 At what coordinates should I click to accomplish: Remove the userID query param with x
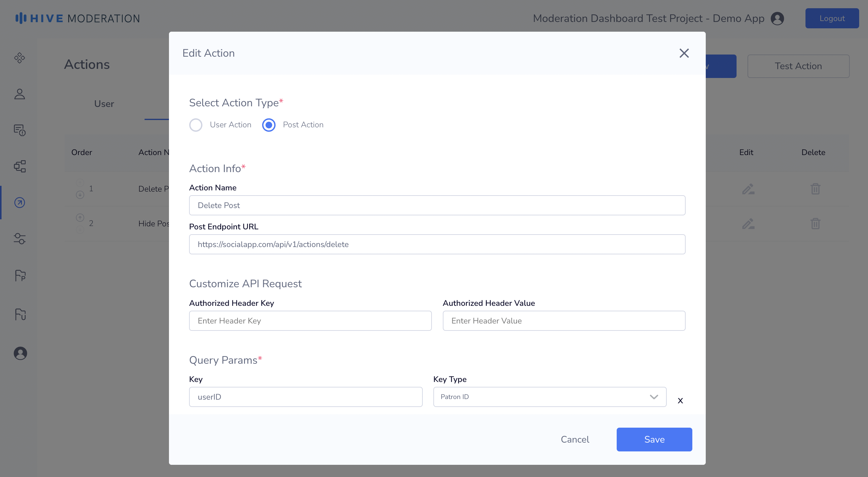[x=680, y=401]
